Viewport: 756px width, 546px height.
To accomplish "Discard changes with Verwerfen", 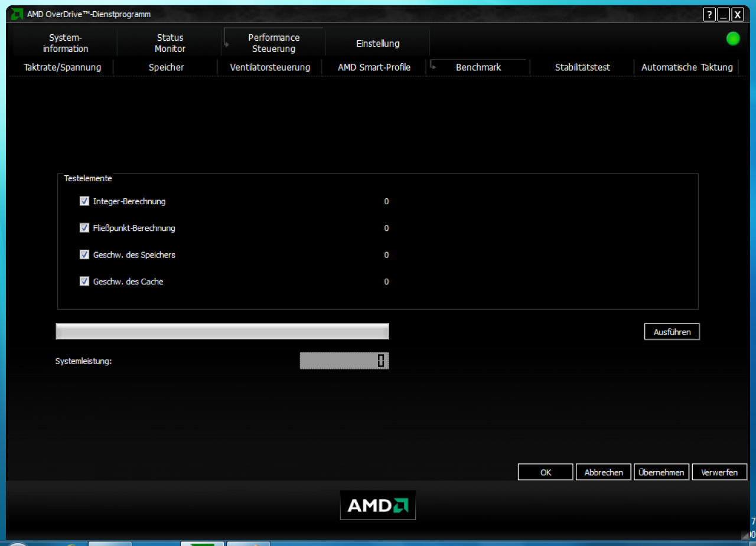I will pos(719,472).
